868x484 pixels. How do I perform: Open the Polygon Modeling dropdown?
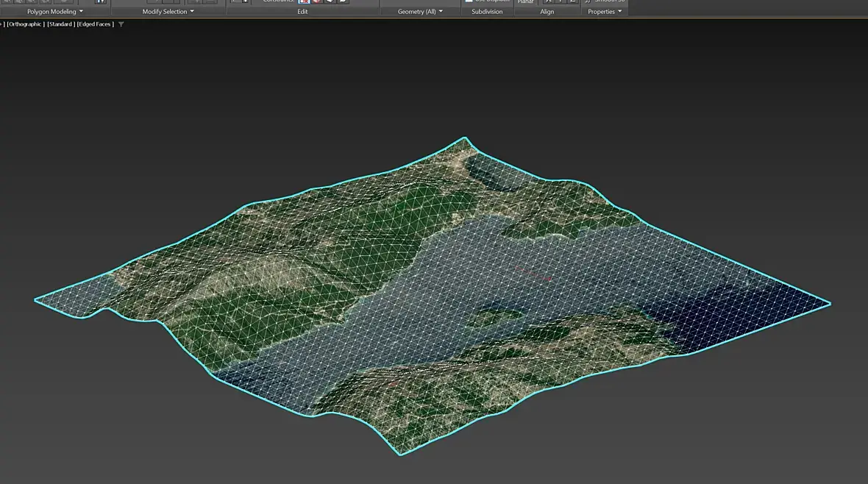(x=55, y=12)
